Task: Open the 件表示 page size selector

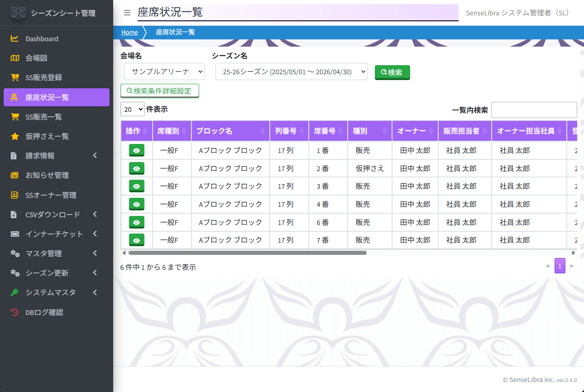Action: 132,109
